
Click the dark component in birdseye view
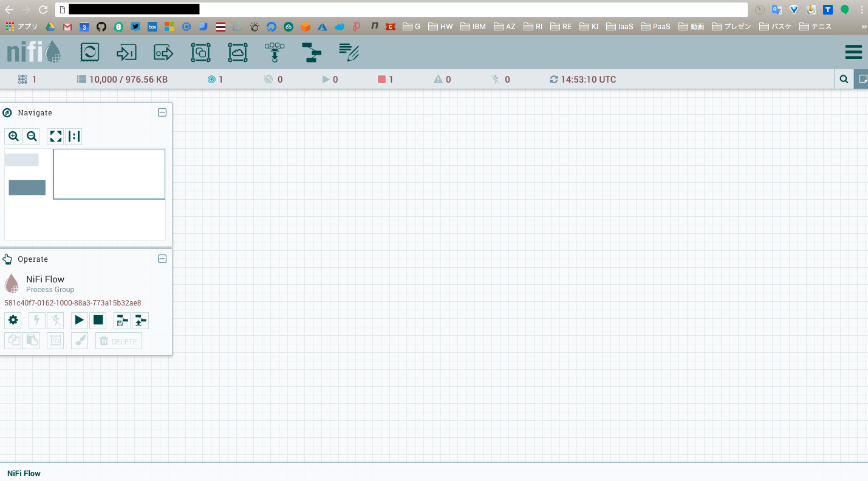(27, 188)
